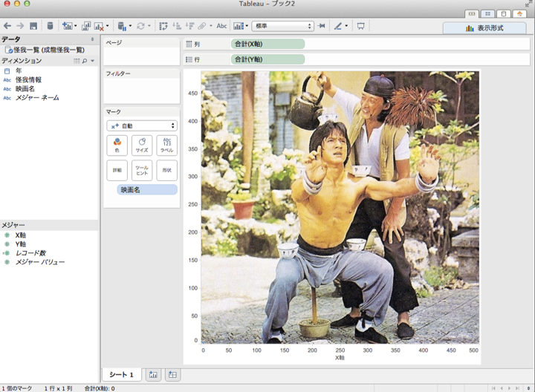Click the search icon in ディメンション header

click(x=85, y=61)
